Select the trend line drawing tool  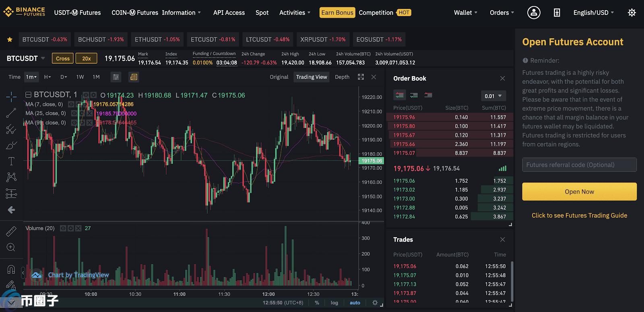click(11, 113)
